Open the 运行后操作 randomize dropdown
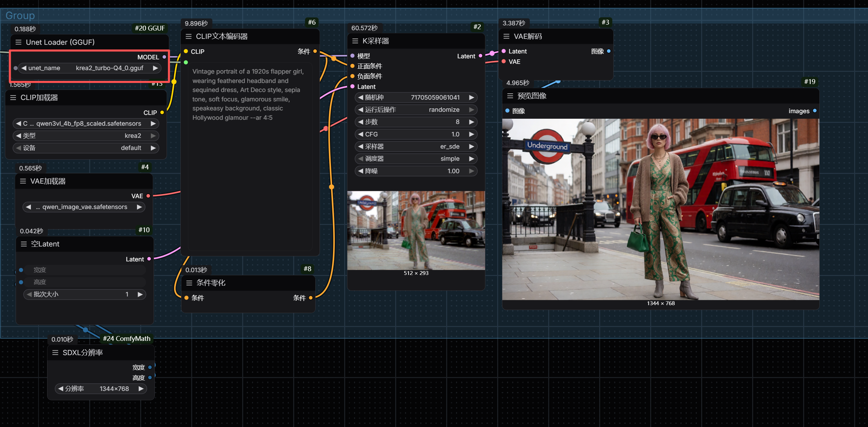Image resolution: width=868 pixels, height=427 pixels. 416,110
